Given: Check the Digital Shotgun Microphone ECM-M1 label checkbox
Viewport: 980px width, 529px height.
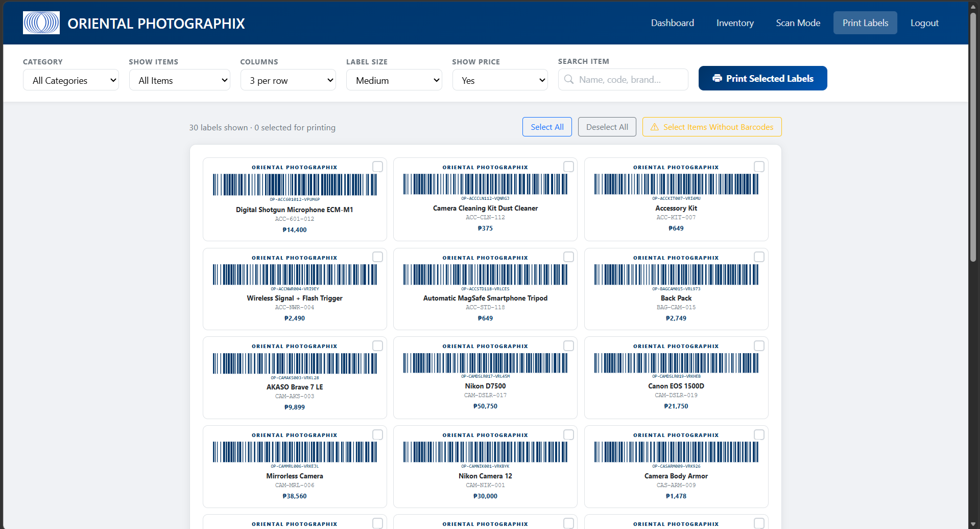Looking at the screenshot, I should click(378, 167).
